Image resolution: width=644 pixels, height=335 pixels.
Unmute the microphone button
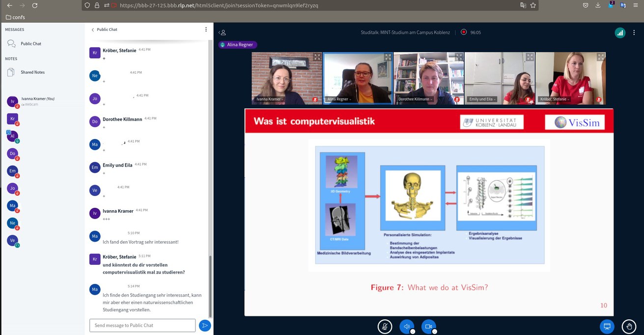click(x=385, y=327)
